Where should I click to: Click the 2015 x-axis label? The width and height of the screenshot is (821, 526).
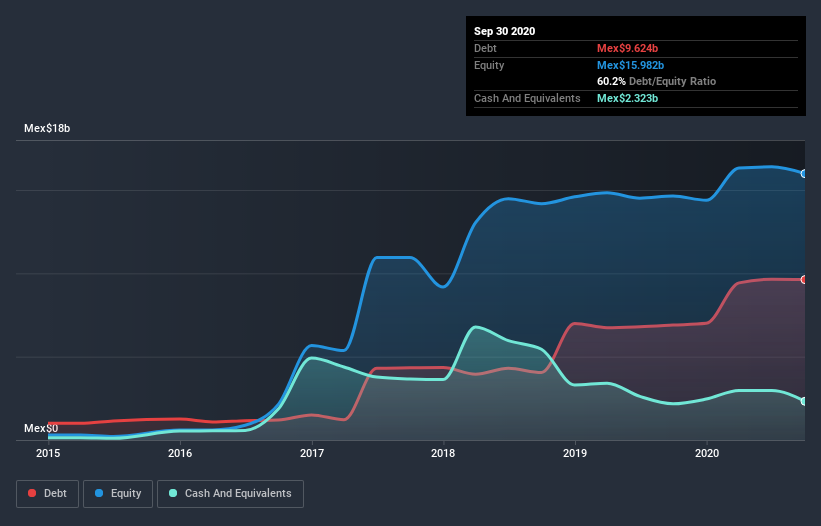click(x=48, y=453)
